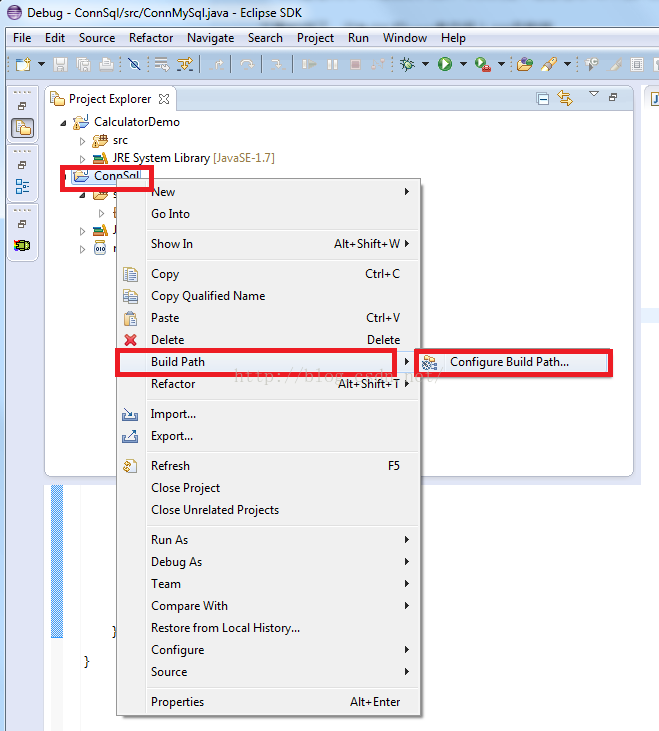The width and height of the screenshot is (659, 731).
Task: Open the Refactor menu in menu bar
Action: tap(151, 38)
